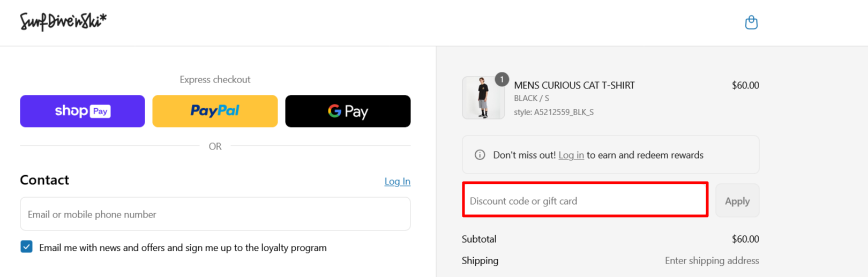Select the MENS CURIOUS CAT T-SHIRT title

click(574, 85)
